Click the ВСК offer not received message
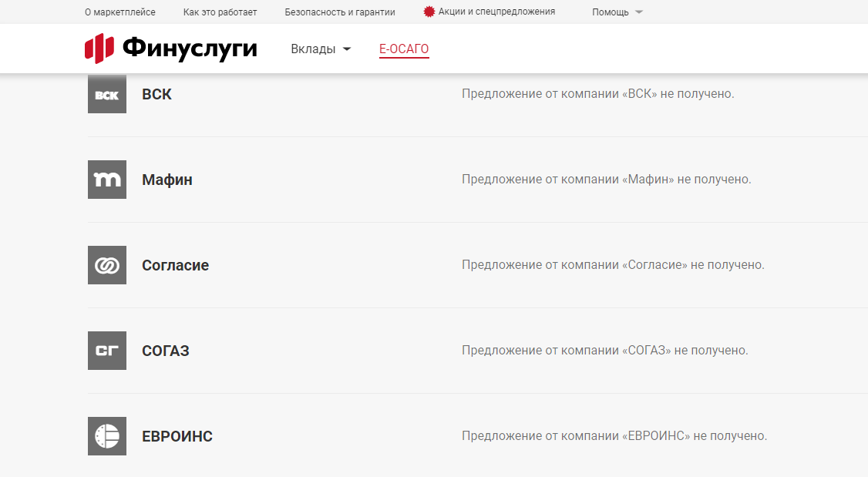Image resolution: width=868 pixels, height=477 pixels. pos(598,94)
